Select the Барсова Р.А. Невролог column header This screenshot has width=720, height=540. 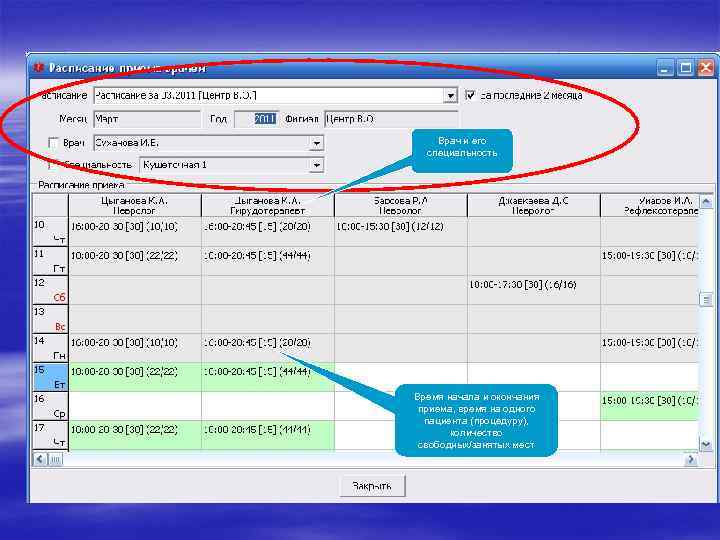tap(400, 205)
